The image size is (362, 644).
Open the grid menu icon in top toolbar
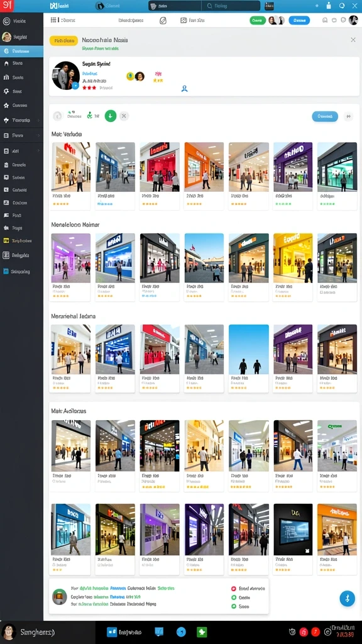(x=53, y=19)
